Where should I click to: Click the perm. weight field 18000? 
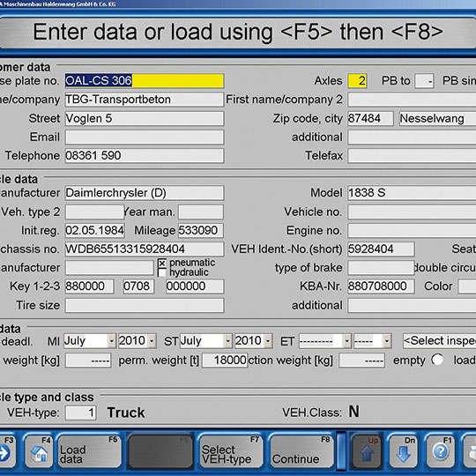point(225,361)
